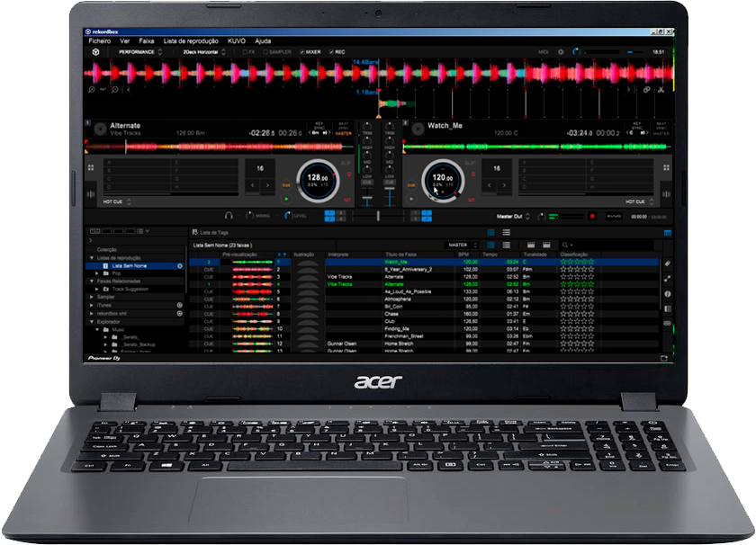Screen dimensions: 756x545
Task: Select the As_Loud_As_Possible track row
Action: (424, 291)
